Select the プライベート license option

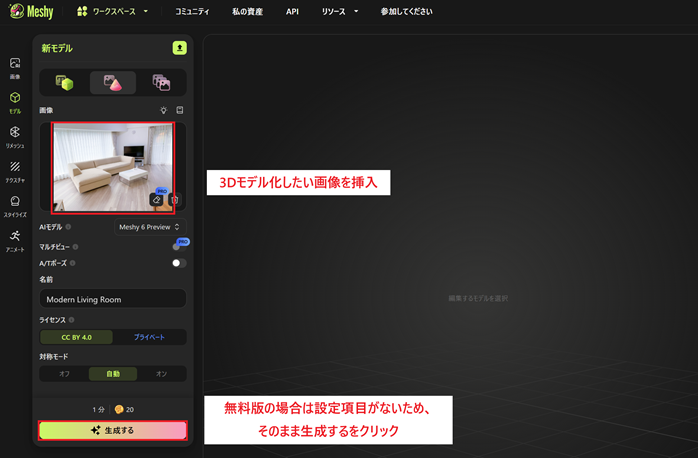(149, 337)
